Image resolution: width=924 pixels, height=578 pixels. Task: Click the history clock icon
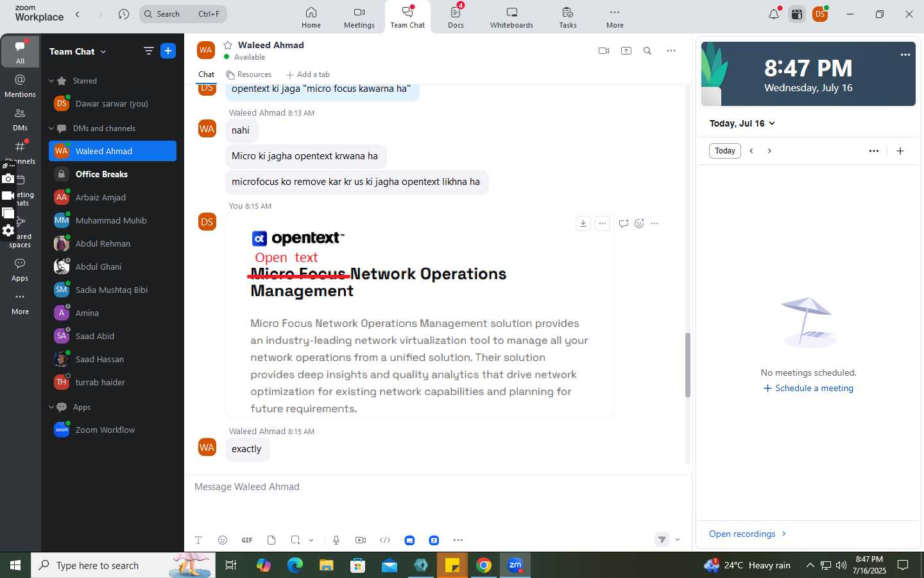coord(124,14)
